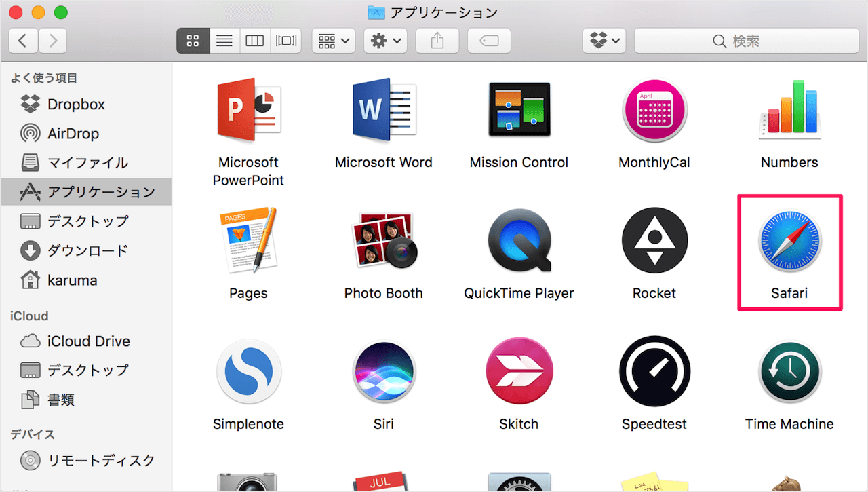
Task: Click the folder icon in the title bar
Action: 376,12
